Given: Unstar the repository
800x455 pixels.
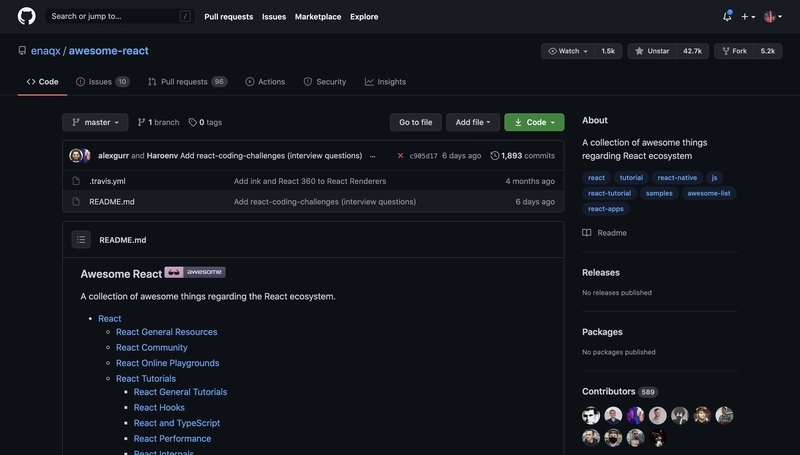Looking at the screenshot, I should [x=652, y=51].
